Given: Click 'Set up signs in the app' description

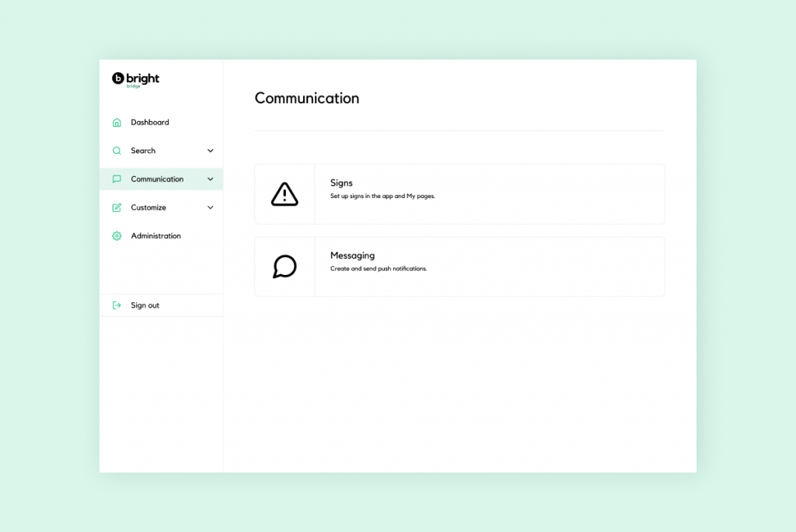Looking at the screenshot, I should (x=382, y=196).
